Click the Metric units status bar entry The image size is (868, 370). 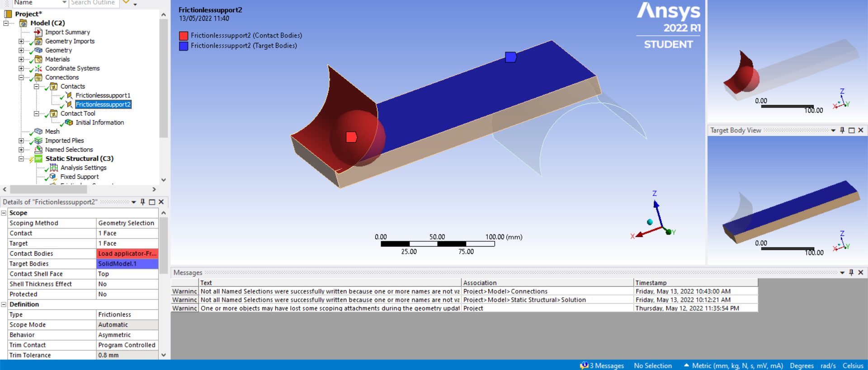tap(738, 365)
